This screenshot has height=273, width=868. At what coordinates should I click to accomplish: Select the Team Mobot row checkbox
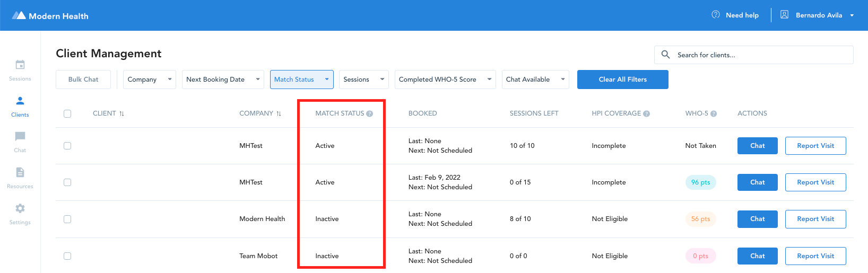[x=67, y=256]
